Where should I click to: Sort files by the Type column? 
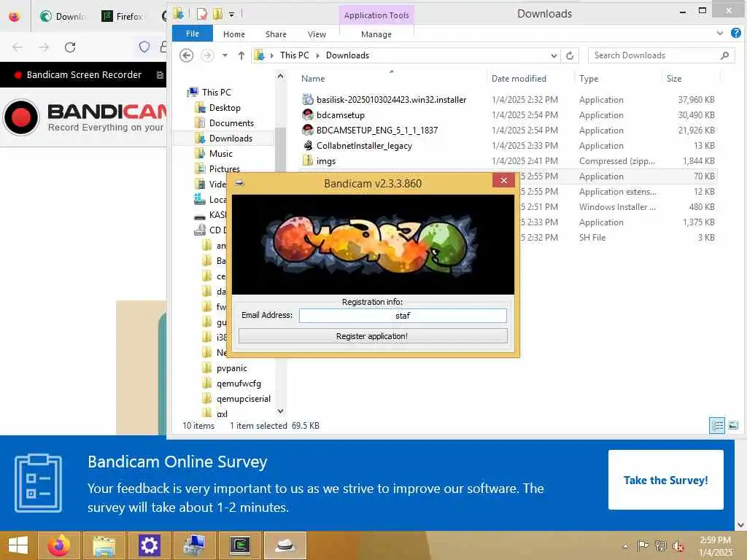[x=589, y=79]
